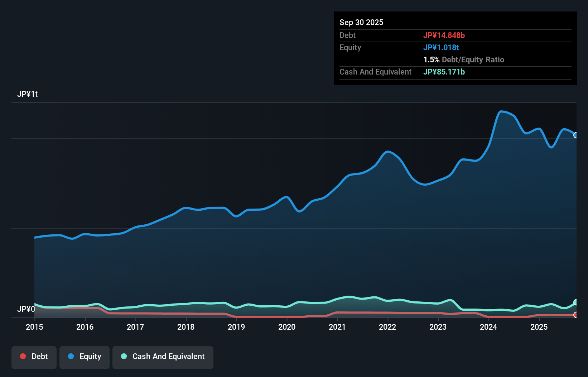
Task: Click the Debt row label in tooltip
Action: pyautogui.click(x=347, y=35)
